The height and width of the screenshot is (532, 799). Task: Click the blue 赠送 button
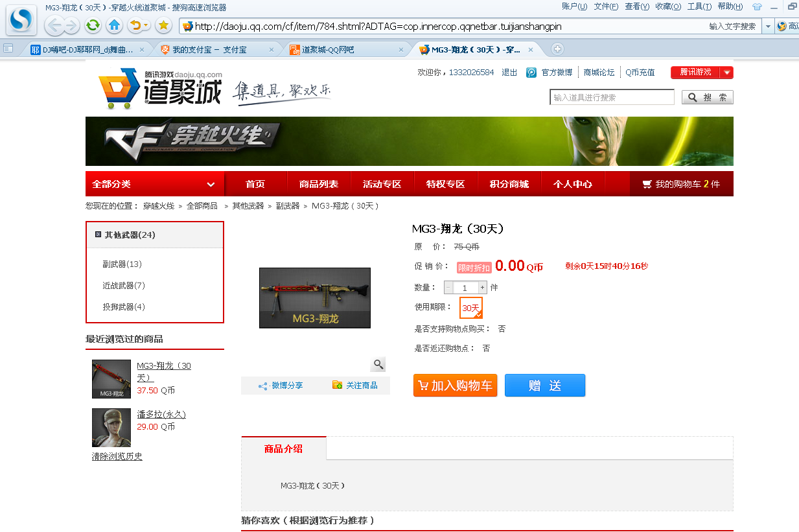(x=545, y=386)
